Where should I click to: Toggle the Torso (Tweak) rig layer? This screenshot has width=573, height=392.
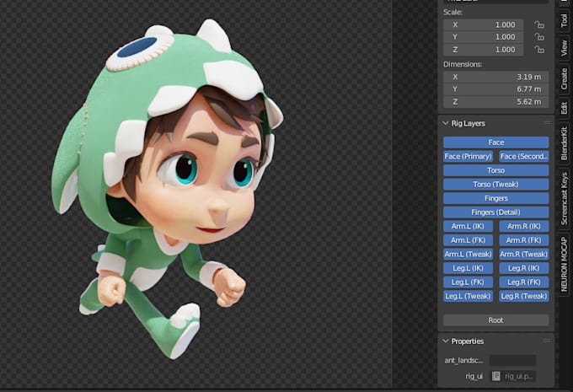[495, 184]
